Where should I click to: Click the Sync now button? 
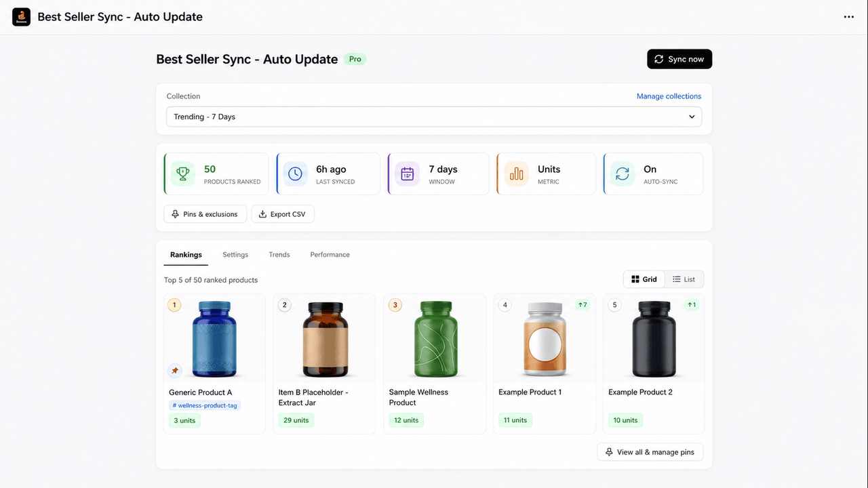(x=679, y=59)
